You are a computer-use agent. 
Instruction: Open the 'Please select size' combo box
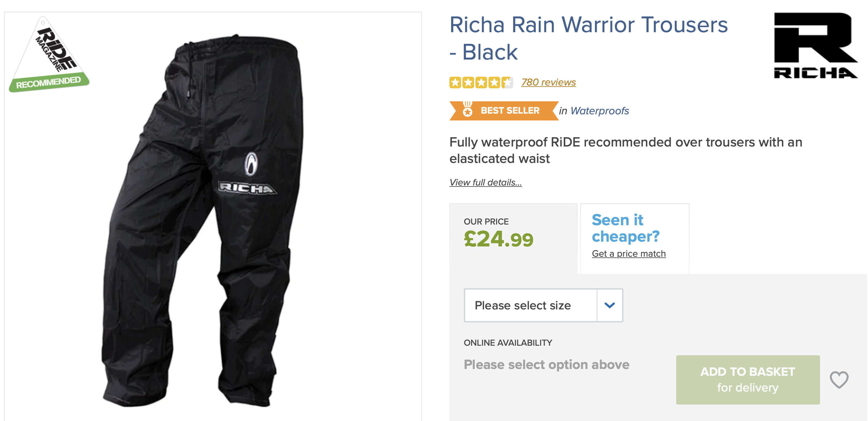click(530, 305)
